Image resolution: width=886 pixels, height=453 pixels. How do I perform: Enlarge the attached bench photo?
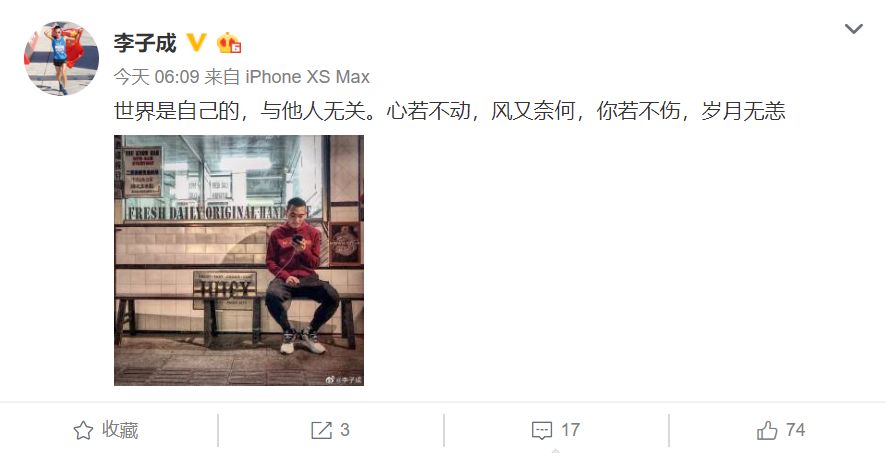[239, 260]
